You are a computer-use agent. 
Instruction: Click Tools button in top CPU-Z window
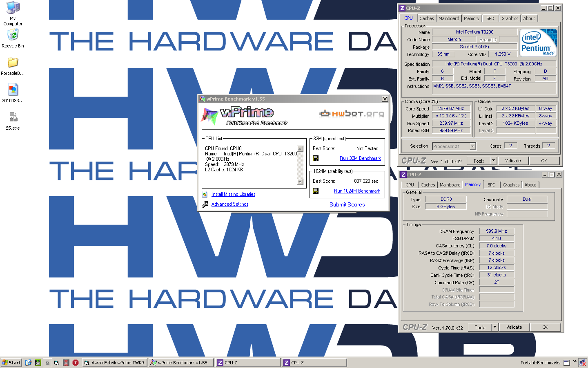pos(479,161)
